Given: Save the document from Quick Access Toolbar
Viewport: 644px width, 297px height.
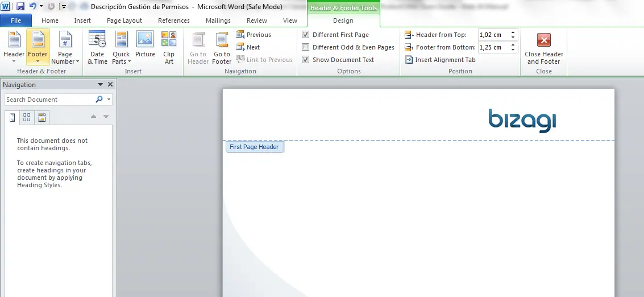Looking at the screenshot, I should (20, 7).
